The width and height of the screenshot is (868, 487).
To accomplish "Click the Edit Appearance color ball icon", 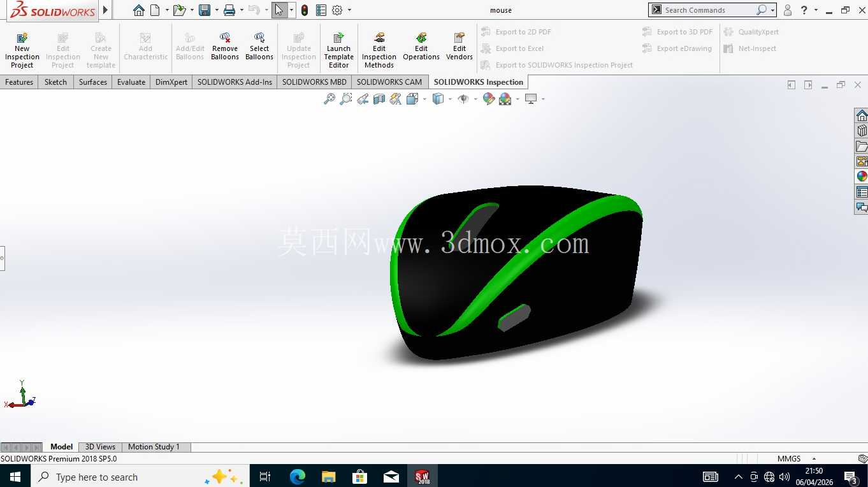I will 489,99.
